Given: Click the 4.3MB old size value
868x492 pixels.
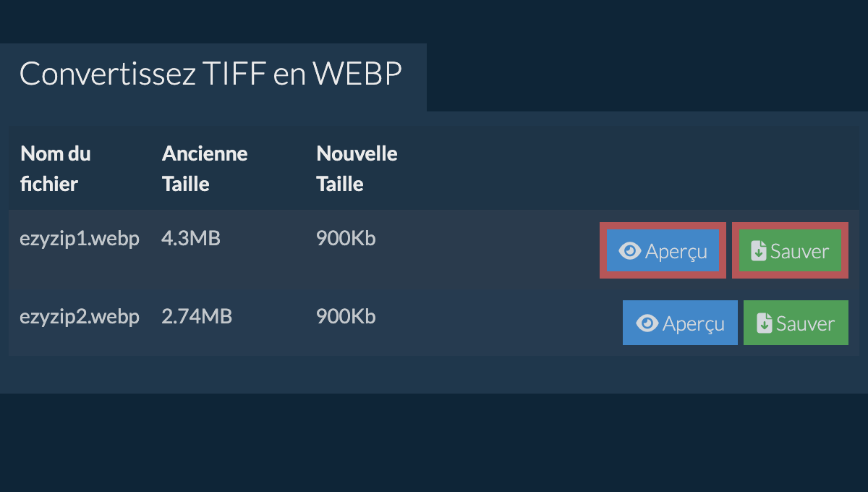Looking at the screenshot, I should point(191,238).
